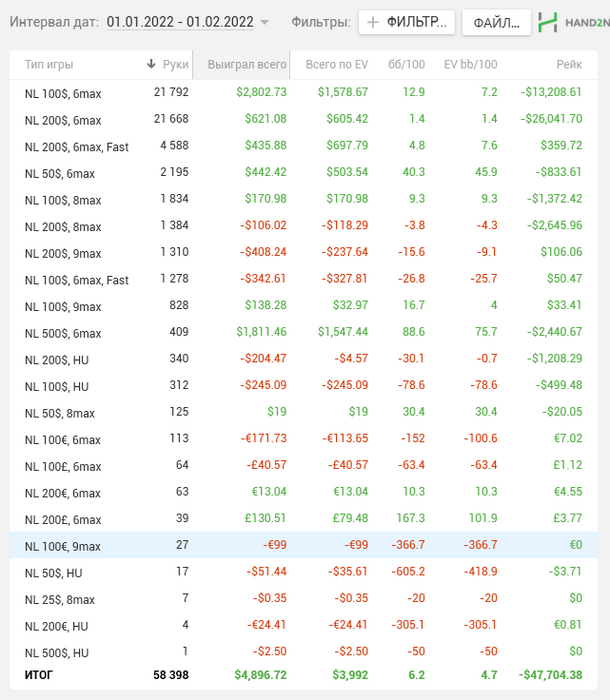610x700 pixels.
Task: Click the plus icon on ФИЛЬТР button
Action: click(372, 22)
